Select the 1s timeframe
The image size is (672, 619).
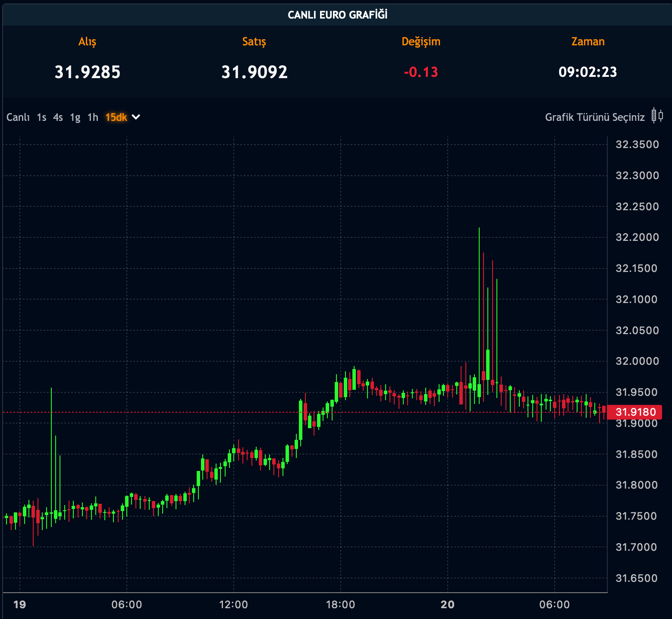(41, 117)
